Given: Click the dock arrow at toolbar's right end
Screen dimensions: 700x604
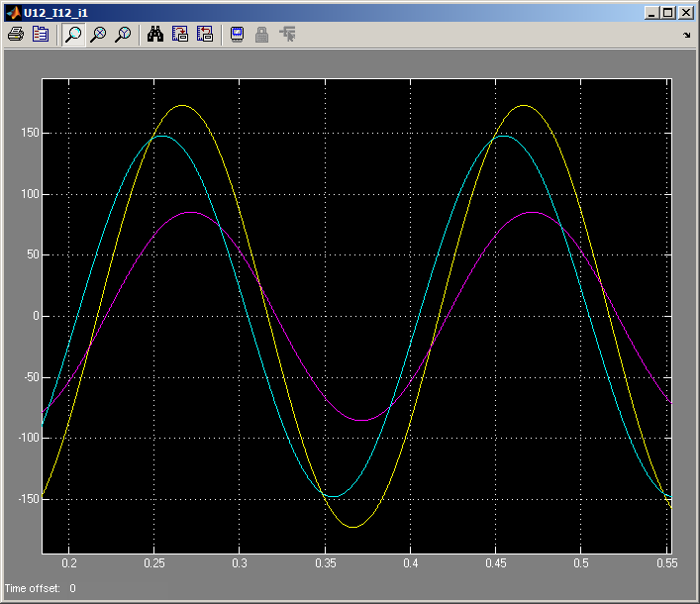Looking at the screenshot, I should pyautogui.click(x=687, y=36).
